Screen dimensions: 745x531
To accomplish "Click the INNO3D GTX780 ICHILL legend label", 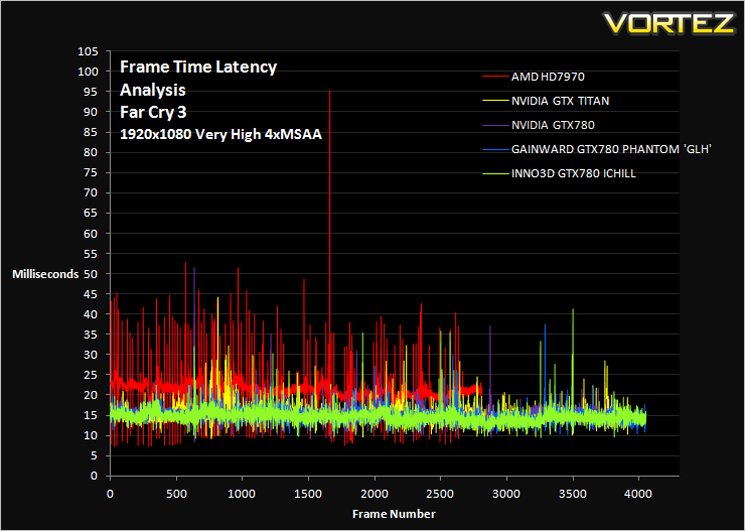I will pyautogui.click(x=573, y=173).
